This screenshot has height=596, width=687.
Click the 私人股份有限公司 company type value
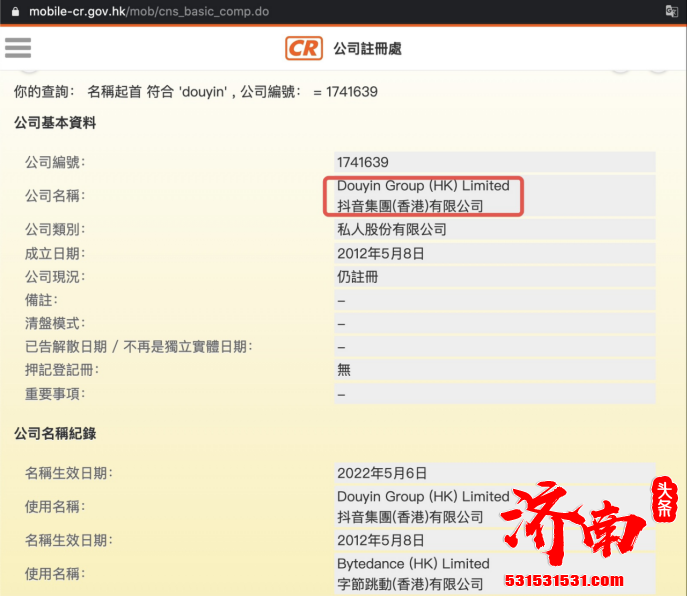coord(392,230)
